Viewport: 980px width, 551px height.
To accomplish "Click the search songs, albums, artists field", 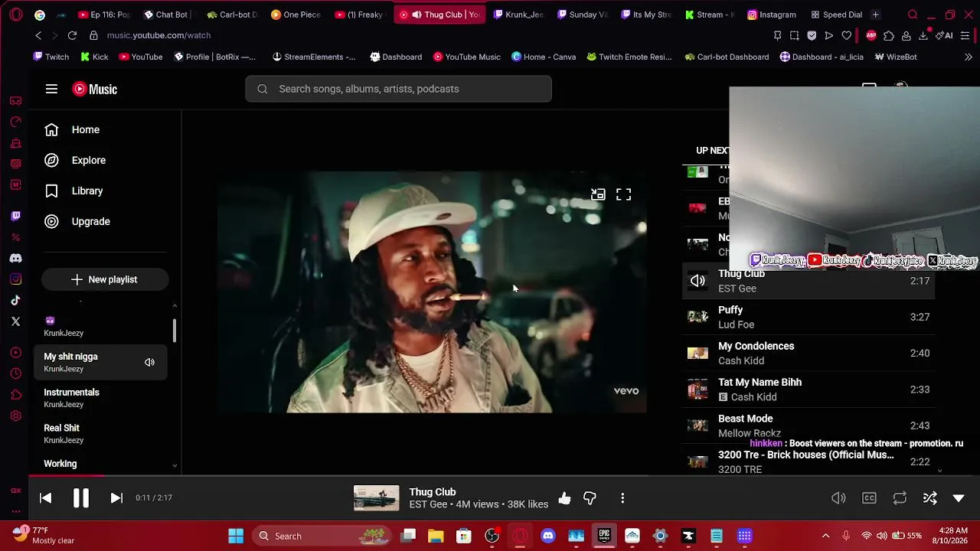I will pos(398,89).
